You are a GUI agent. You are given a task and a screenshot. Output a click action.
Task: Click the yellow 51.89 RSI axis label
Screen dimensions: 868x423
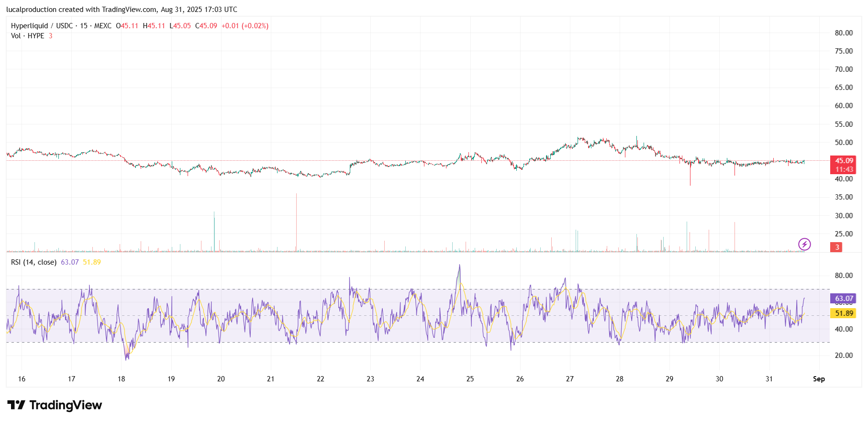(x=844, y=313)
